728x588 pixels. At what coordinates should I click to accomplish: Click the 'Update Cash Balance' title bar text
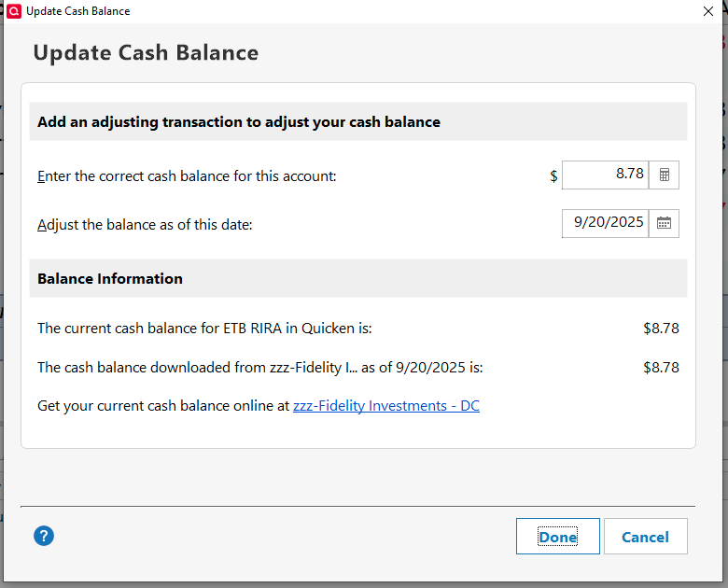[x=78, y=11]
